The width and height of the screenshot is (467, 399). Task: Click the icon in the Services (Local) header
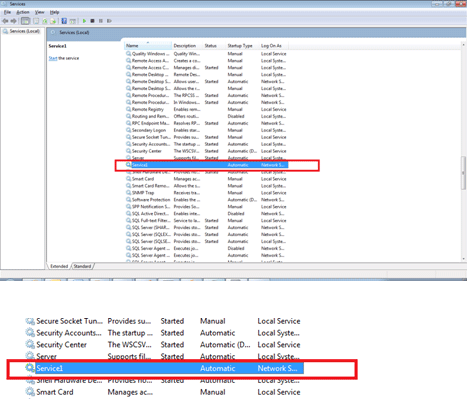53,32
